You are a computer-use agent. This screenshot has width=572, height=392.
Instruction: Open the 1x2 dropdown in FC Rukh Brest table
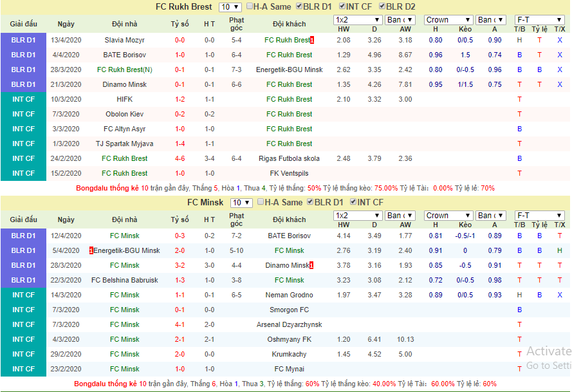point(358,20)
